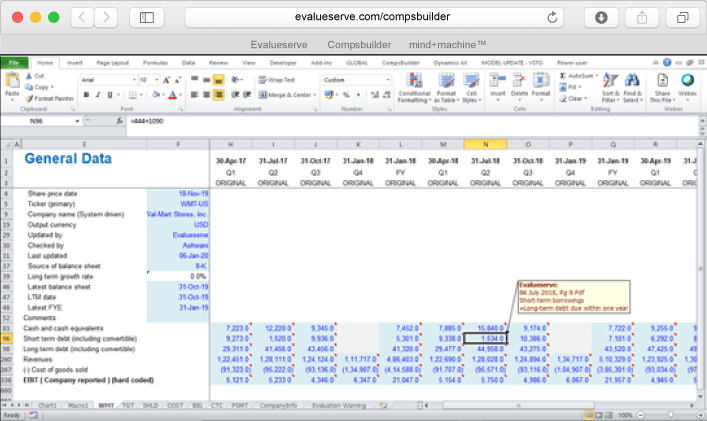Click the Orientation text angle icon
The width and height of the screenshot is (707, 421).
click(236, 80)
